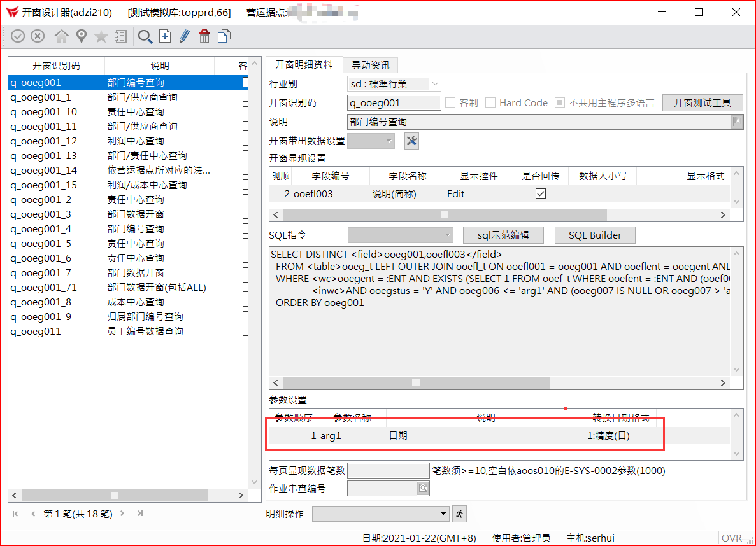Select row q_ooeg001_13

(x=128, y=156)
